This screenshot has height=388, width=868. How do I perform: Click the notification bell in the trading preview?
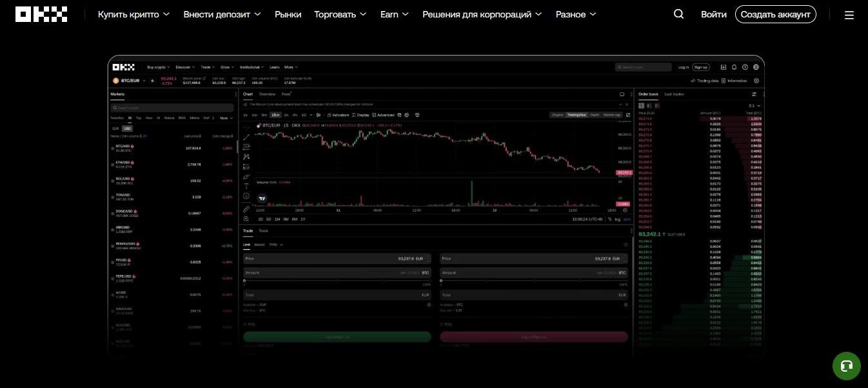tap(734, 67)
